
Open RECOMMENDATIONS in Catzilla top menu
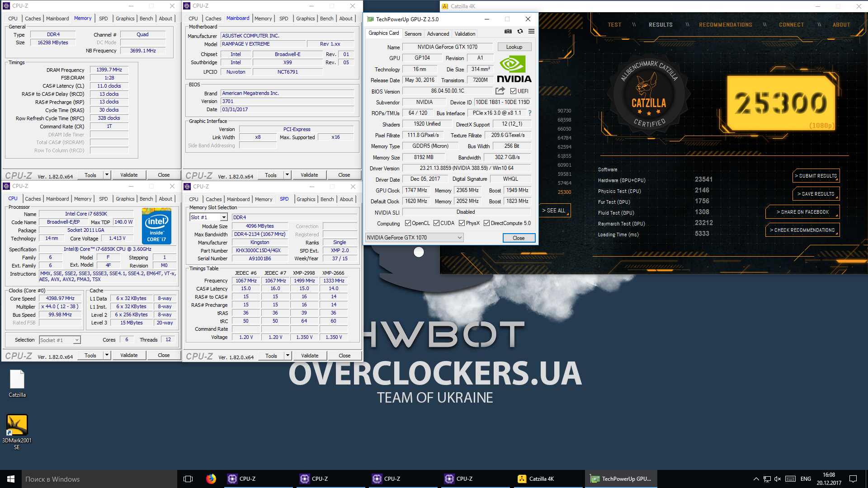[726, 25]
